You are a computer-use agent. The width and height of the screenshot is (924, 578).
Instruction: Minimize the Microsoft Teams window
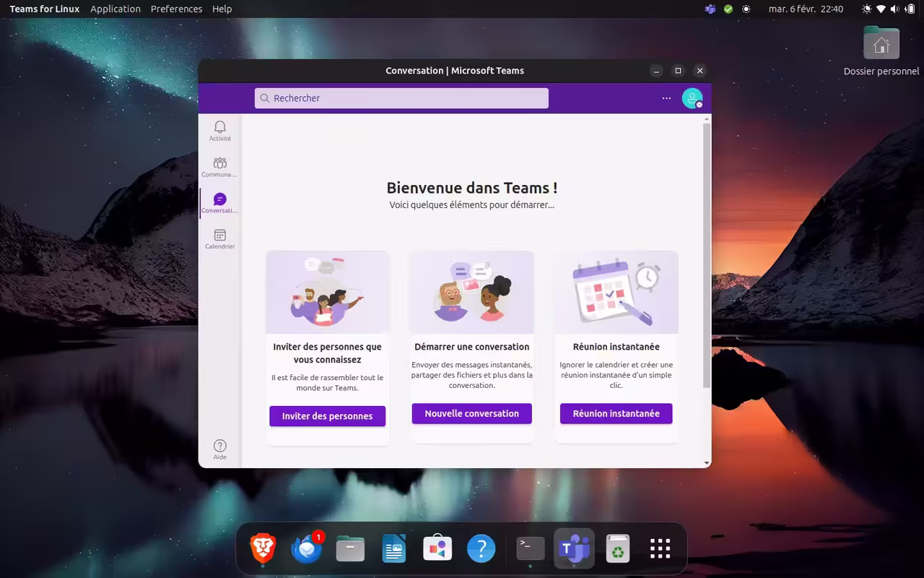click(x=656, y=71)
